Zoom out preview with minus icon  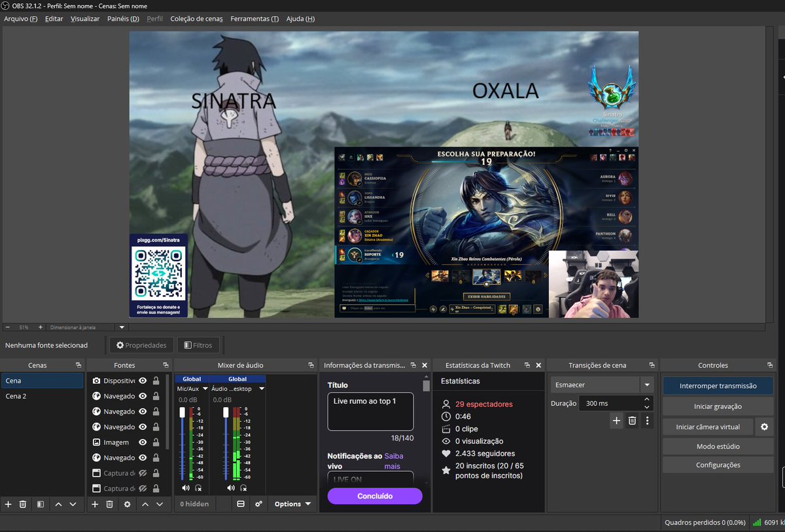click(7, 327)
